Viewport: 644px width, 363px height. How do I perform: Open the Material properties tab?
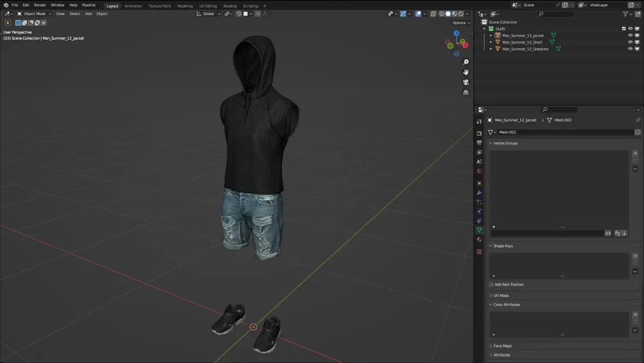tap(479, 239)
